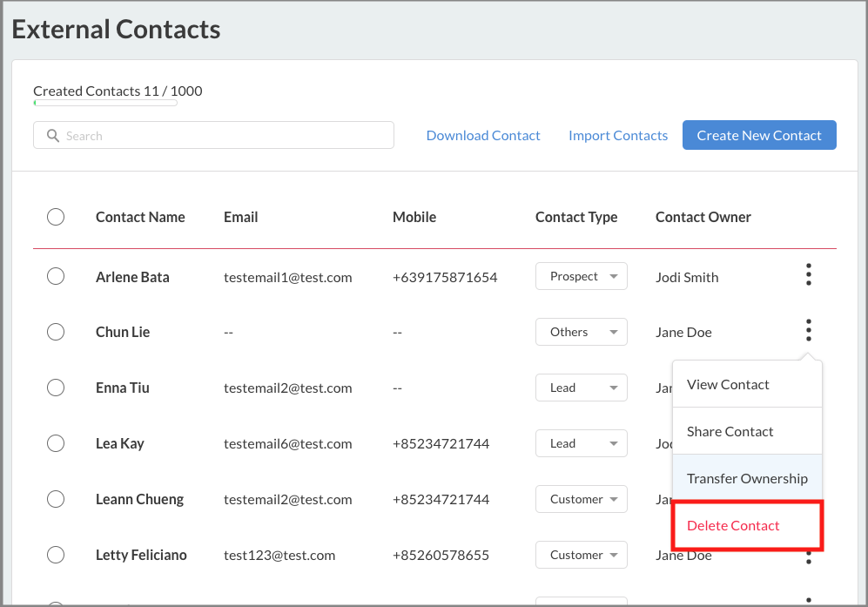
Task: Select the Arlene Bata row checkbox
Action: 56,276
